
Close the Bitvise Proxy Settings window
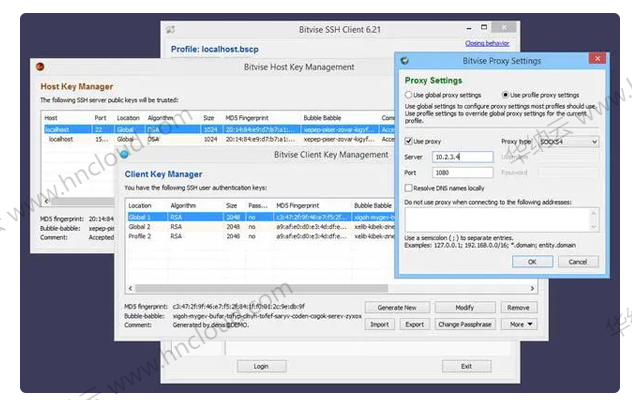click(597, 59)
